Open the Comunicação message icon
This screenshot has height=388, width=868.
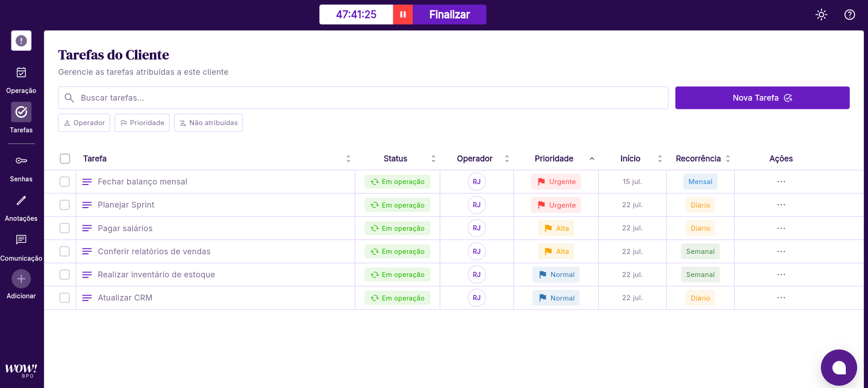(x=21, y=240)
